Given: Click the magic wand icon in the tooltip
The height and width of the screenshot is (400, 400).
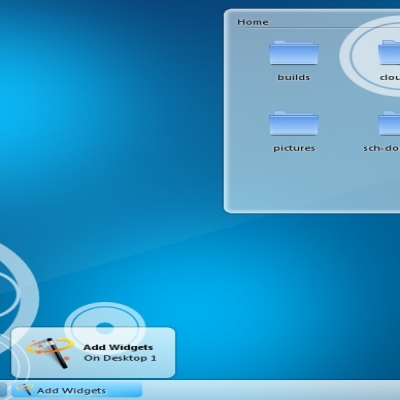Looking at the screenshot, I should point(50,353).
